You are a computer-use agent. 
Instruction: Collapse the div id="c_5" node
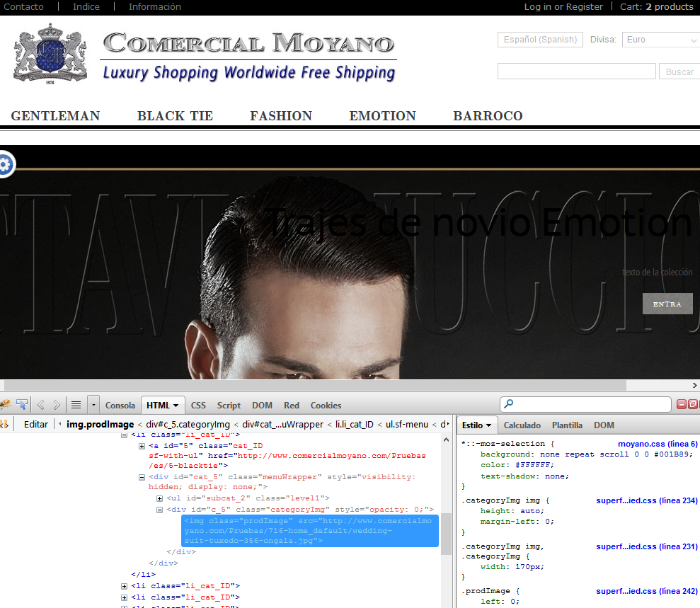[x=159, y=510]
